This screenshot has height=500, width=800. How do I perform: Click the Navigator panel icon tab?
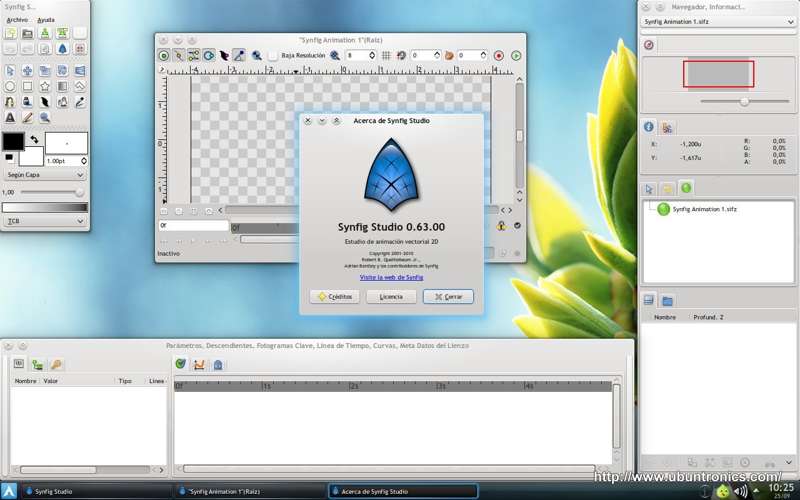point(649,45)
